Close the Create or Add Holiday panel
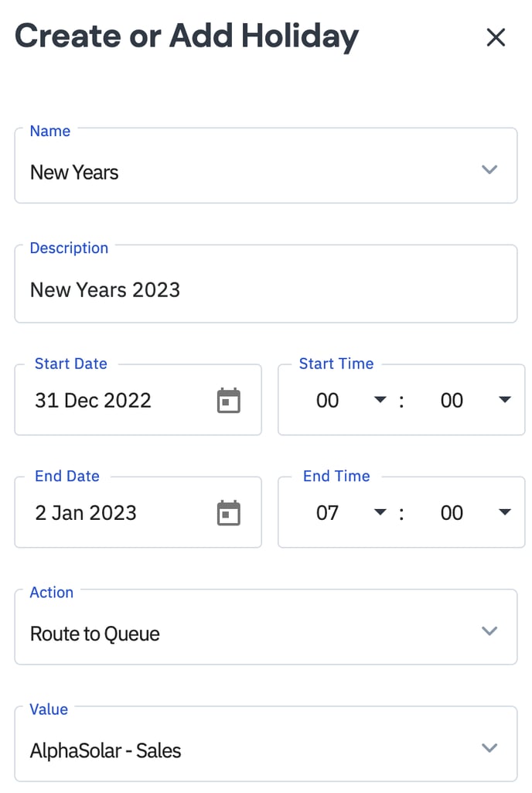Screen dimensions: 532x793 pyautogui.click(x=495, y=37)
